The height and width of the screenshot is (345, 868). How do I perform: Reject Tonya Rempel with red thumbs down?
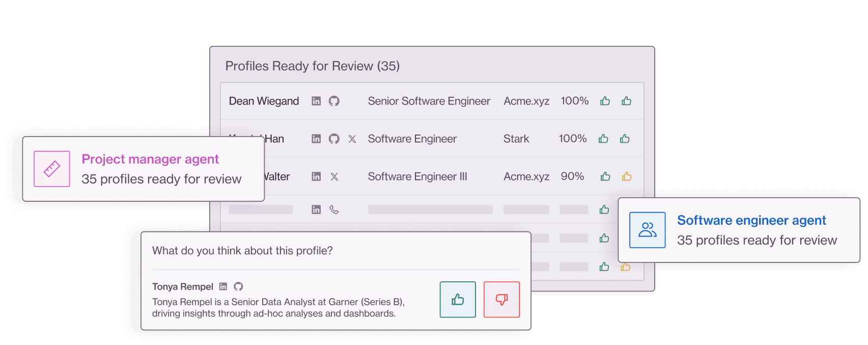pos(501,300)
